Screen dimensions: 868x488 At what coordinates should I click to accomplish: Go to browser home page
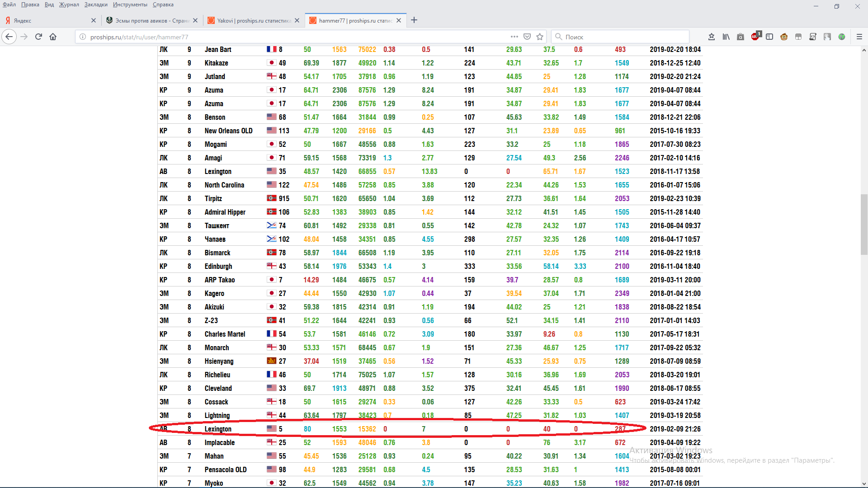(x=53, y=37)
